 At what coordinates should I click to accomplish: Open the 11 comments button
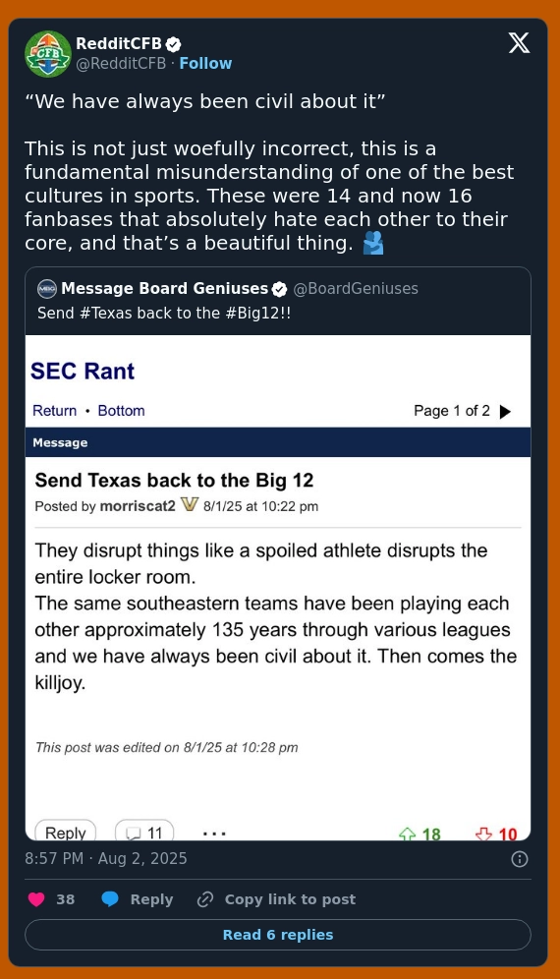pos(144,833)
